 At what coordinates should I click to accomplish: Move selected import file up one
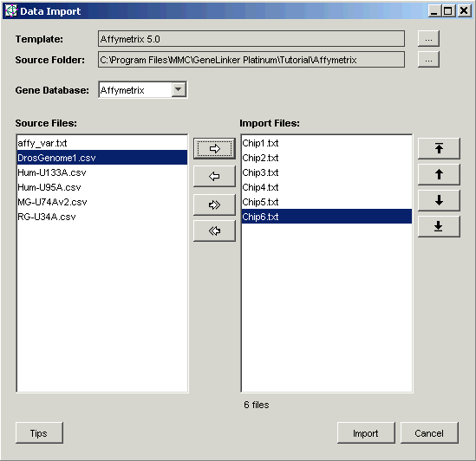pyautogui.click(x=439, y=174)
